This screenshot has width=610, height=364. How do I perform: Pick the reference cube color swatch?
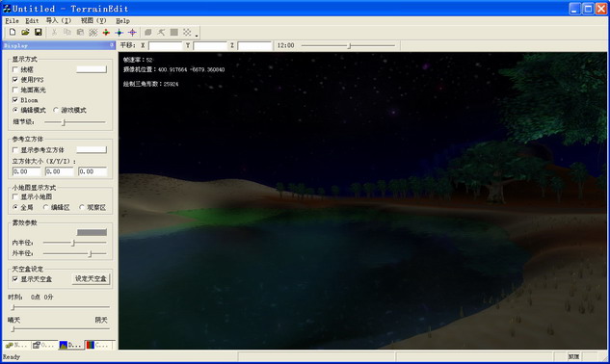92,149
